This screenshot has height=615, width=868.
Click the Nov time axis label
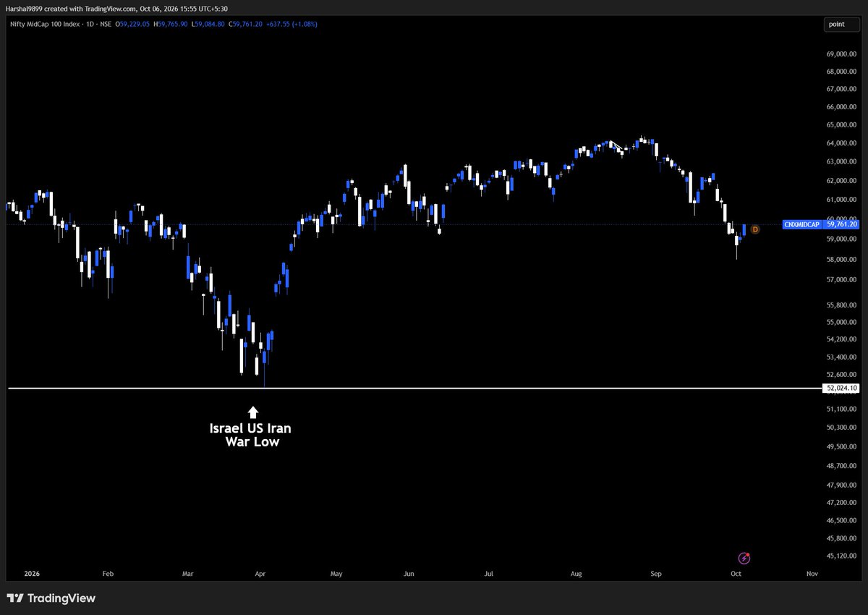[812, 574]
